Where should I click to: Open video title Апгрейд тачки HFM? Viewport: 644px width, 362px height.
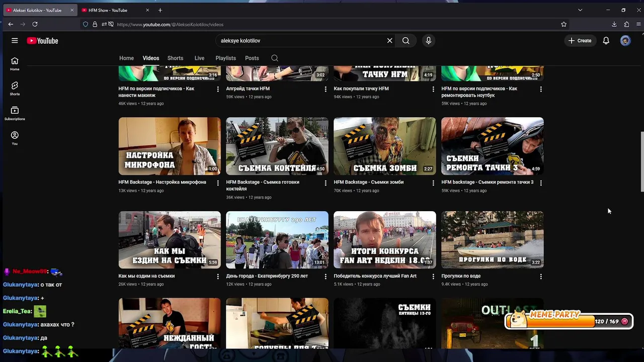[248, 88]
